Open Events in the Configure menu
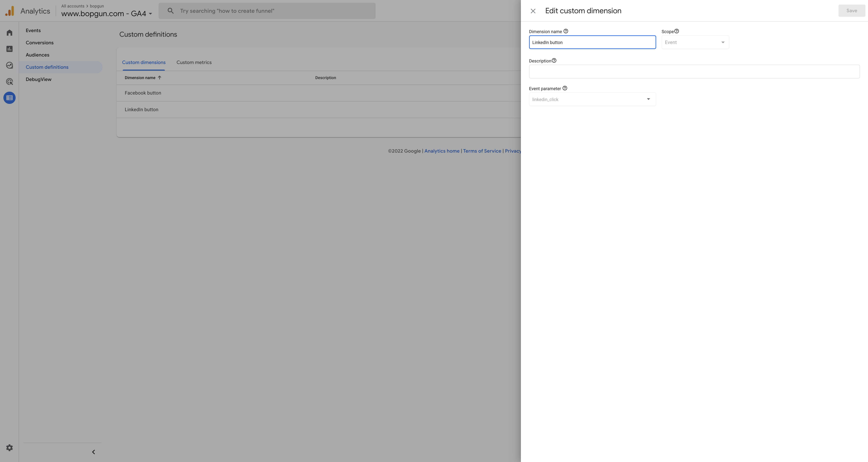 (33, 30)
